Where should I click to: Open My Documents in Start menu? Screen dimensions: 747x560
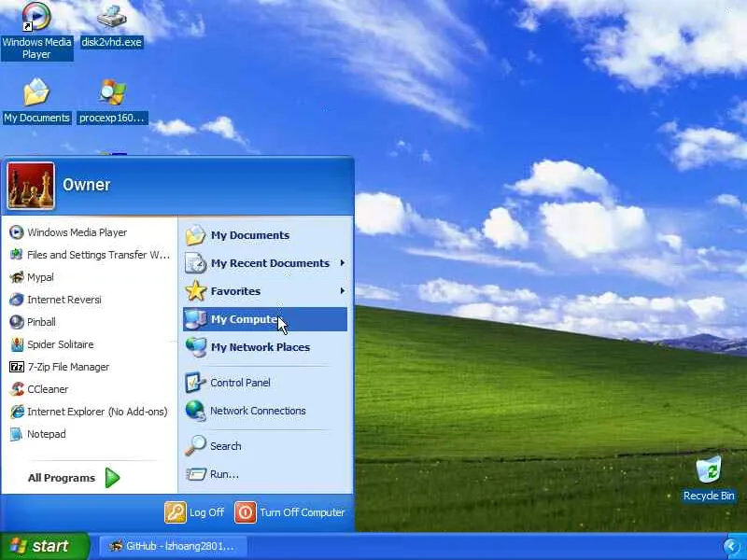(265, 235)
